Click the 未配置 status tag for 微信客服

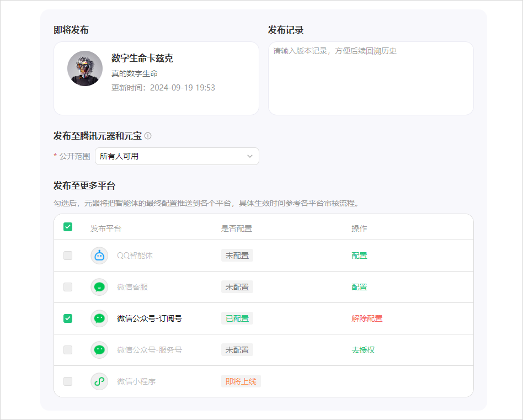click(x=237, y=287)
